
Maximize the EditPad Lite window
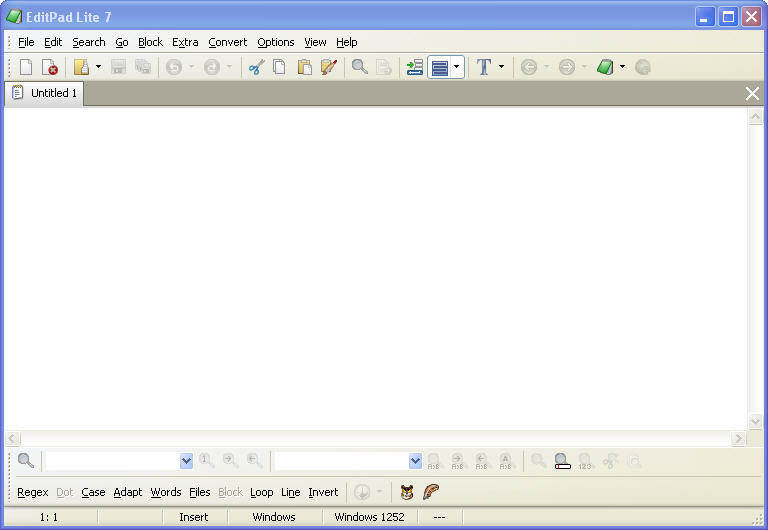click(x=728, y=17)
